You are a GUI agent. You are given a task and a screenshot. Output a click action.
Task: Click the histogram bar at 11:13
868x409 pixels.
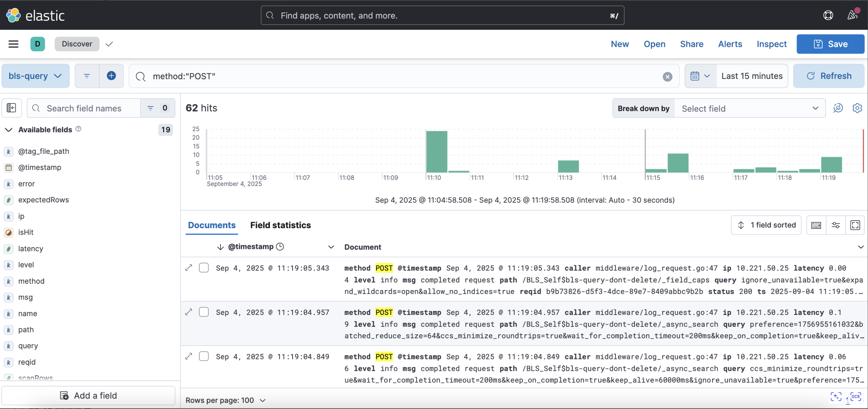click(x=568, y=166)
